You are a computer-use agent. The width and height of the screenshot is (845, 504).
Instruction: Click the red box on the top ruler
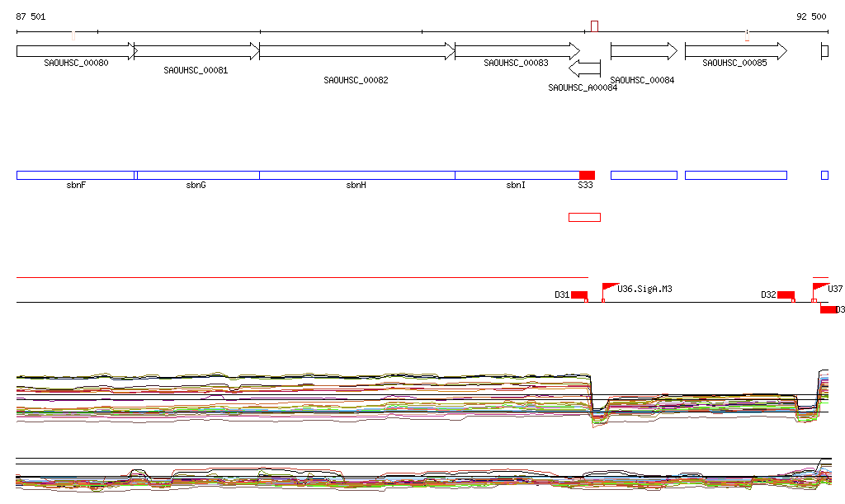tap(594, 26)
